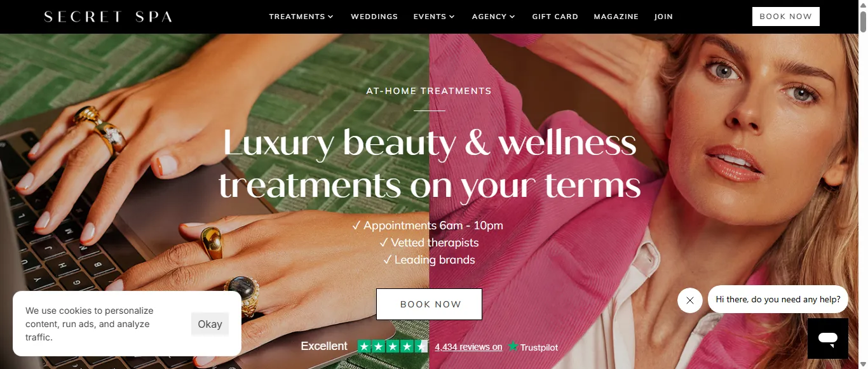The height and width of the screenshot is (369, 868).
Task: Click the Secret Spa logo
Action: pyautogui.click(x=108, y=17)
